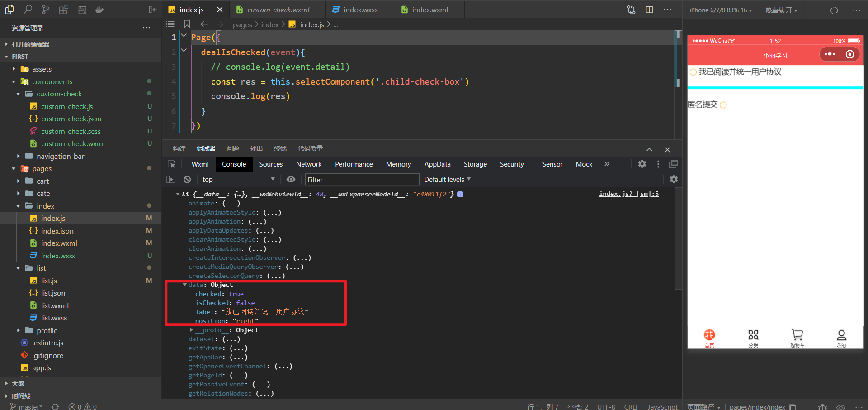Open editor more actions ellipsis
Screen dimensions: 868x410
[x=667, y=10]
